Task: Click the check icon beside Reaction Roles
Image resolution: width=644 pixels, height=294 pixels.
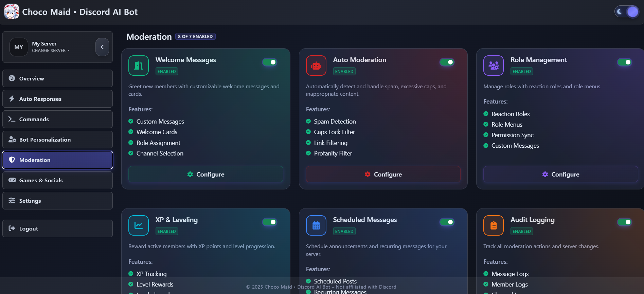Action: 486,114
